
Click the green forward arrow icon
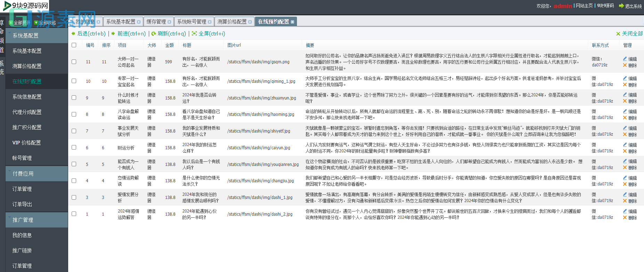[x=113, y=34]
